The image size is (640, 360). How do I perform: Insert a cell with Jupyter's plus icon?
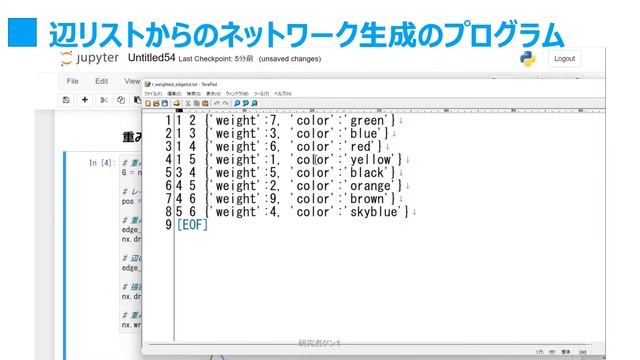[85, 100]
